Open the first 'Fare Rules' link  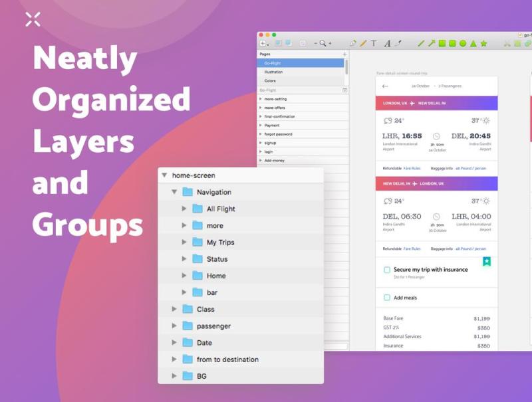412,168
